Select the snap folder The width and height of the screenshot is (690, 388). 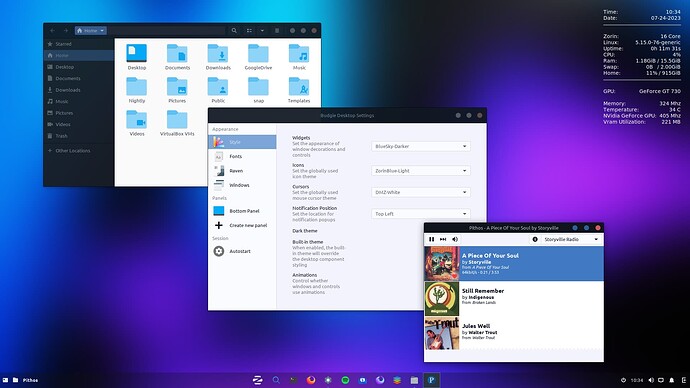coord(258,90)
